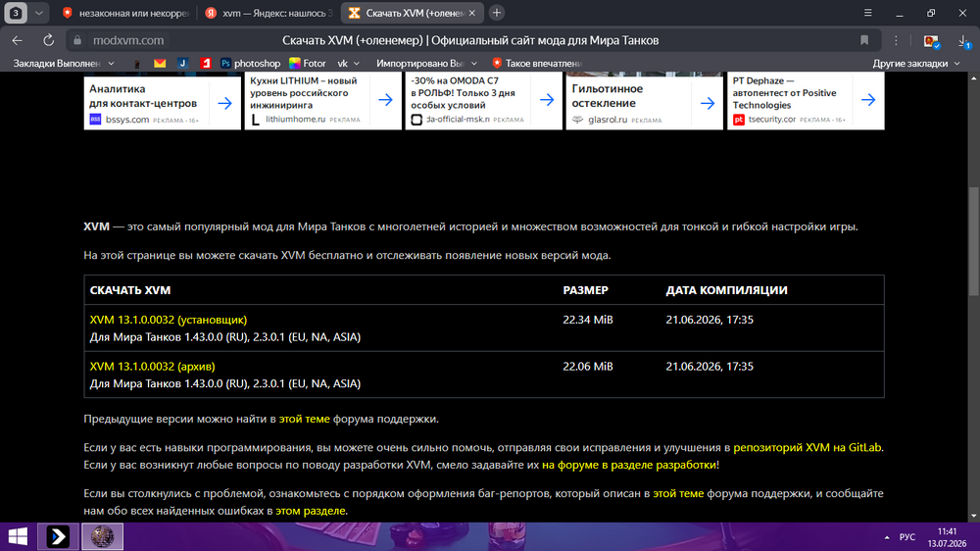
Task: Open the browser main menu (three lines)
Action: [867, 13]
